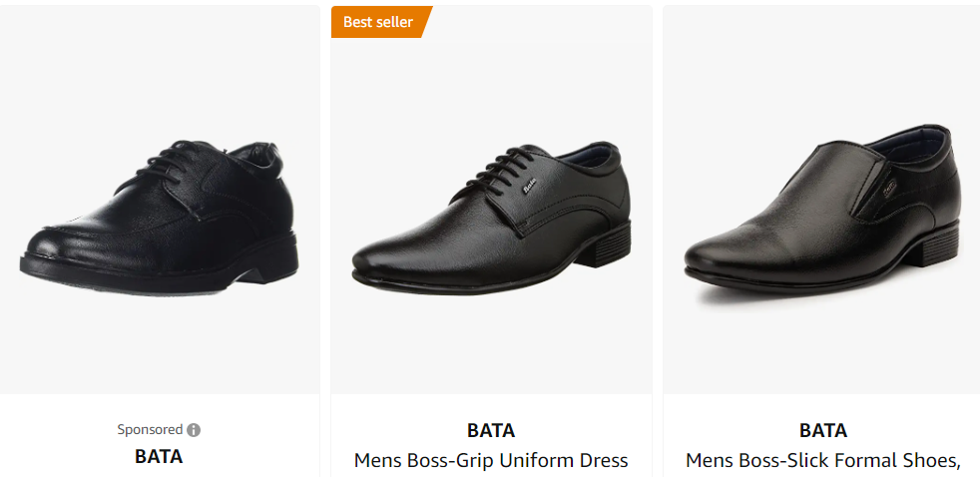The width and height of the screenshot is (980, 477).
Task: Click the side logo patch on Boss-Slick shoe
Action: tap(888, 185)
